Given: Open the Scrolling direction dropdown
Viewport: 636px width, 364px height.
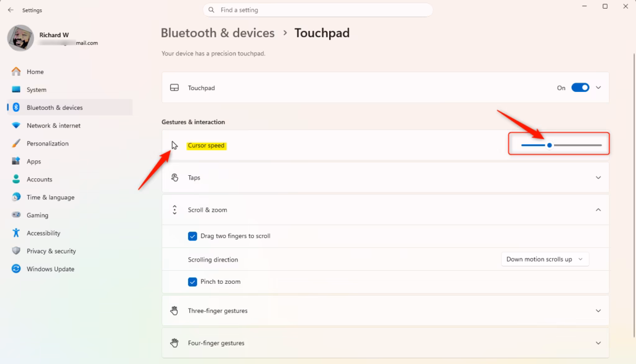Looking at the screenshot, I should tap(545, 259).
